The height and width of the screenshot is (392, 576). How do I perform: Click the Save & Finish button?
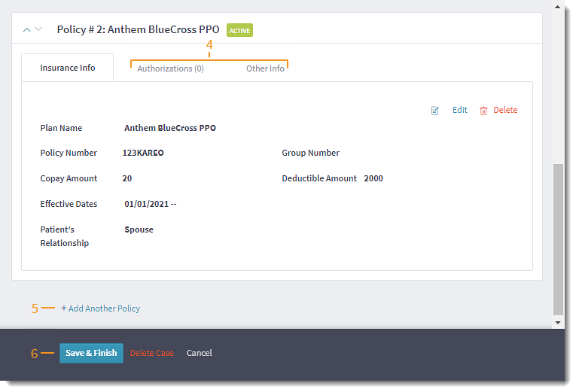point(91,353)
